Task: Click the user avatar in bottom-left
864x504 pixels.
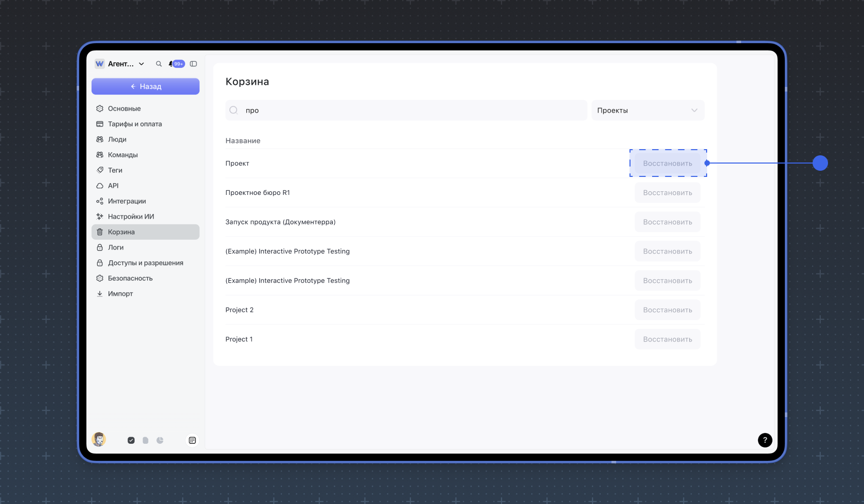Action: 99,440
